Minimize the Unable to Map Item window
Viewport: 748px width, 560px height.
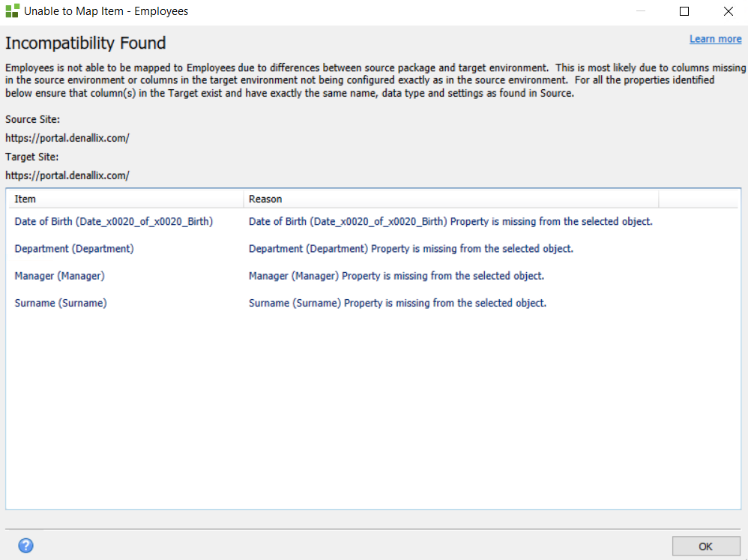coord(640,11)
